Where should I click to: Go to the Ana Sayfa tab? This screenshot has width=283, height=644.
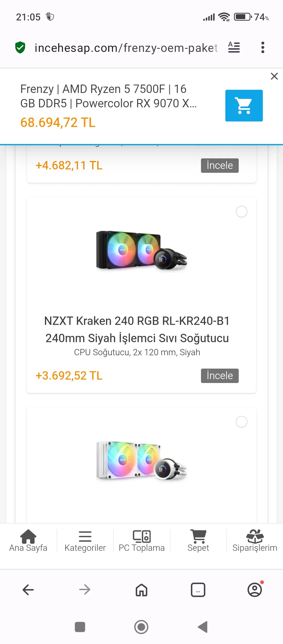tap(28, 541)
